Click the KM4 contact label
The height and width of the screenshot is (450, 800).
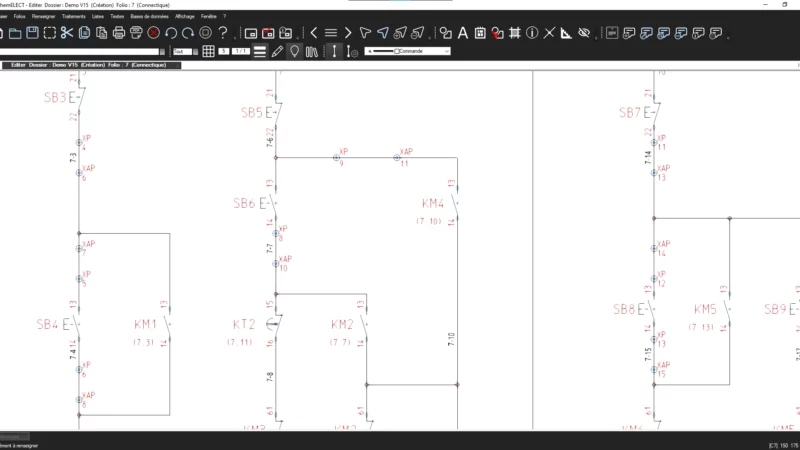(433, 203)
